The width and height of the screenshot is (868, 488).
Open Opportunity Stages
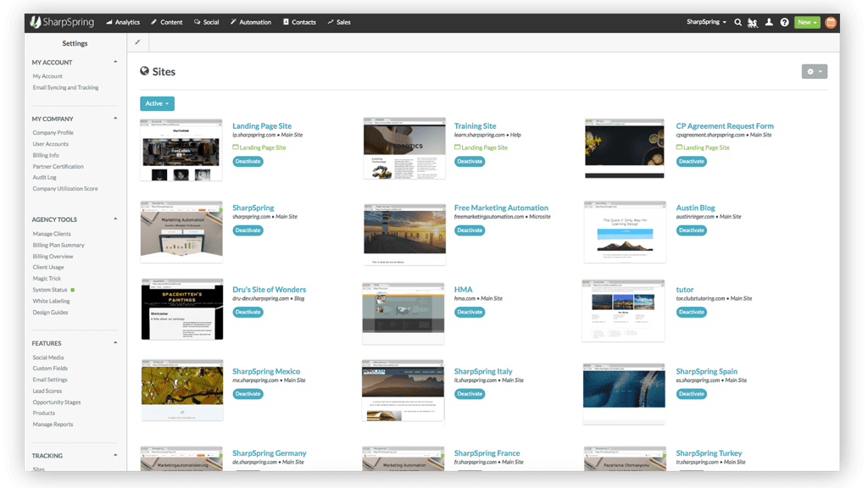tap(57, 402)
